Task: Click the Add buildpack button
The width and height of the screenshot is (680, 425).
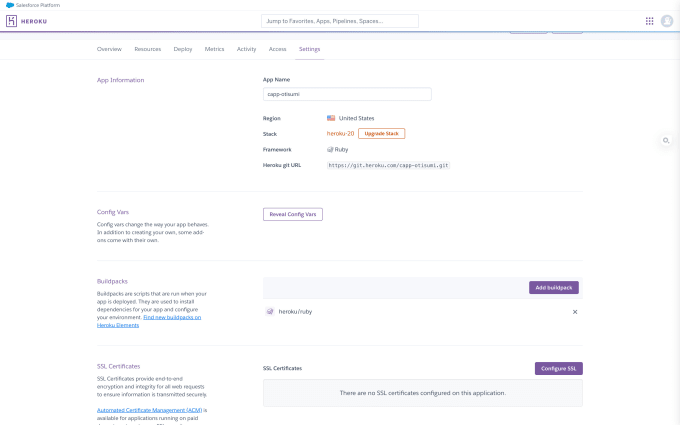Action: (x=554, y=288)
